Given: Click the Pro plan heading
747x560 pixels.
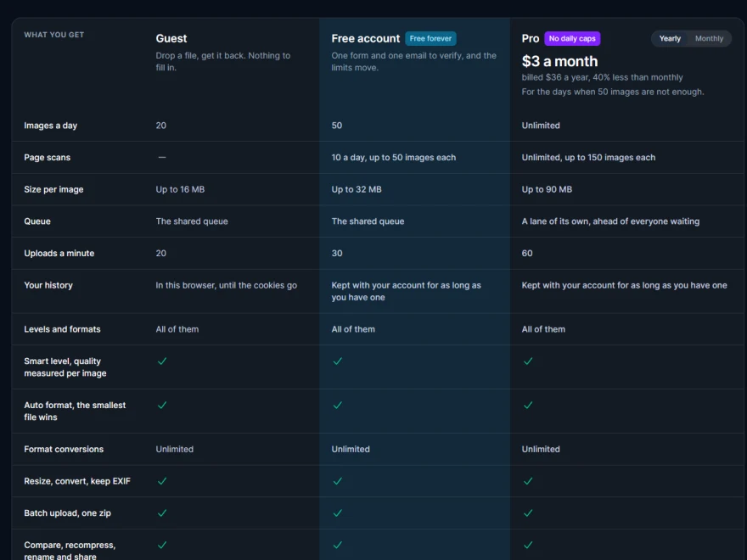Looking at the screenshot, I should click(x=531, y=38).
